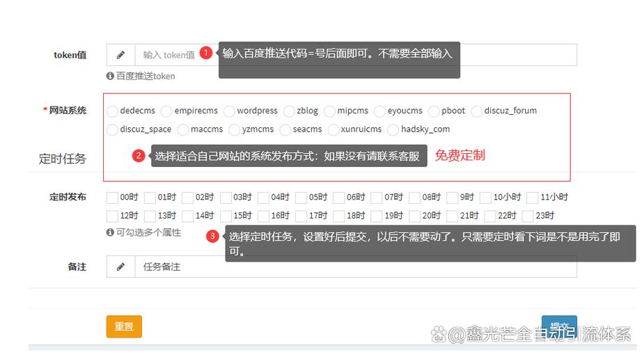The height and width of the screenshot is (357, 644).
Task: Click the pencil icon beside token field
Action: pos(120,55)
